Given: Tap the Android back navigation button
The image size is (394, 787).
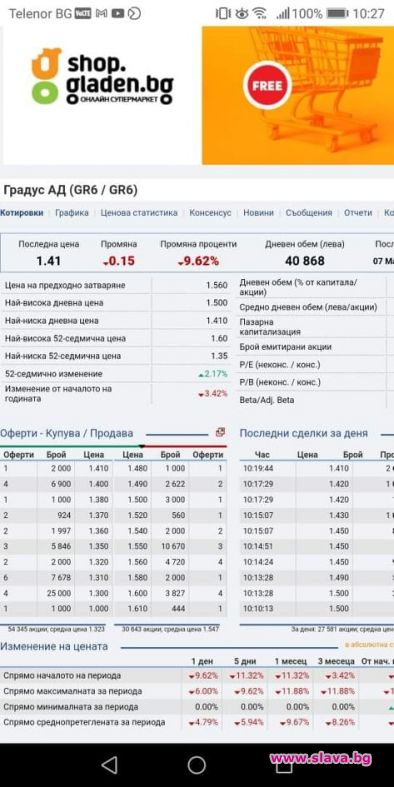Looking at the screenshot, I should click(x=109, y=765).
